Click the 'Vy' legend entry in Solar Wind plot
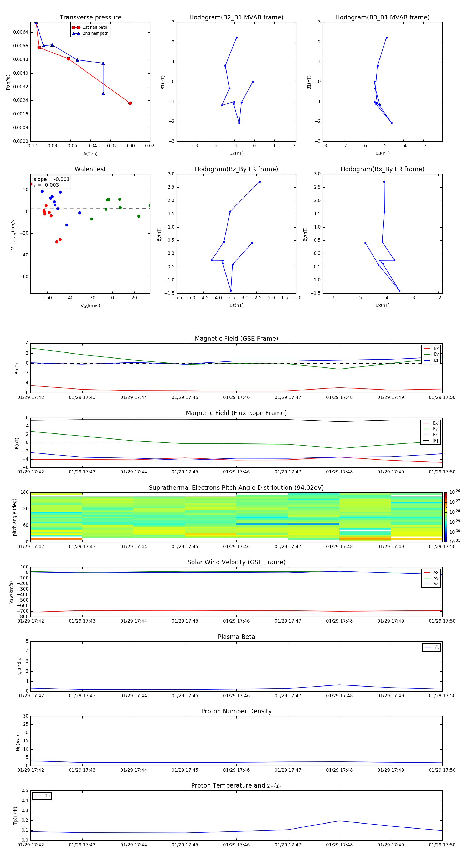This screenshot has height=868, width=473. (431, 578)
